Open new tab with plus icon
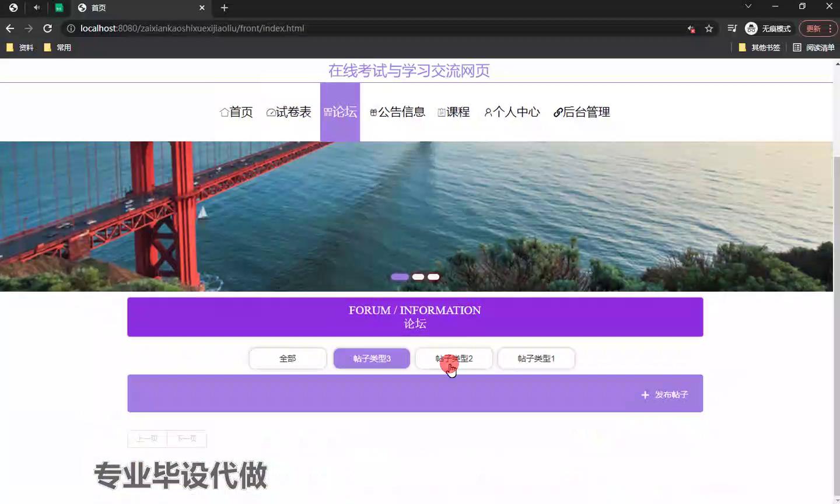 coord(225,8)
